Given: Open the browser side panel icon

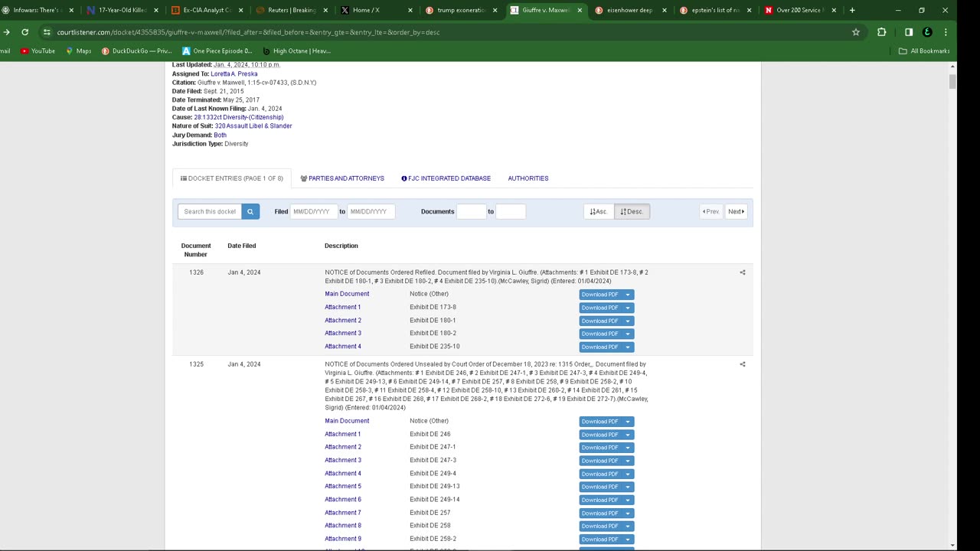Looking at the screenshot, I should 909,32.
